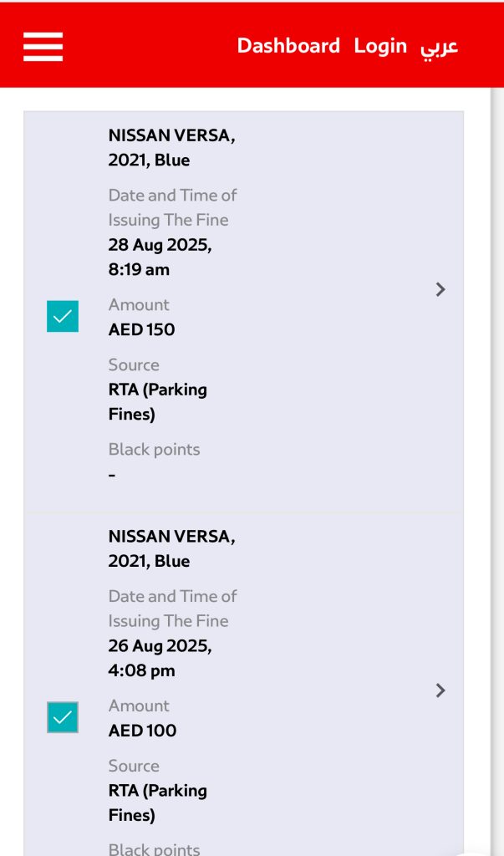Select Nissan Versa title on 28 Aug fine
The height and width of the screenshot is (856, 504).
pyautogui.click(x=171, y=148)
